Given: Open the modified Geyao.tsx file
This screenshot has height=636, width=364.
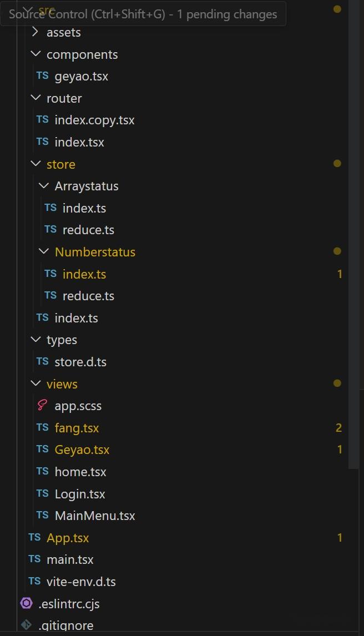Looking at the screenshot, I should pos(82,450).
